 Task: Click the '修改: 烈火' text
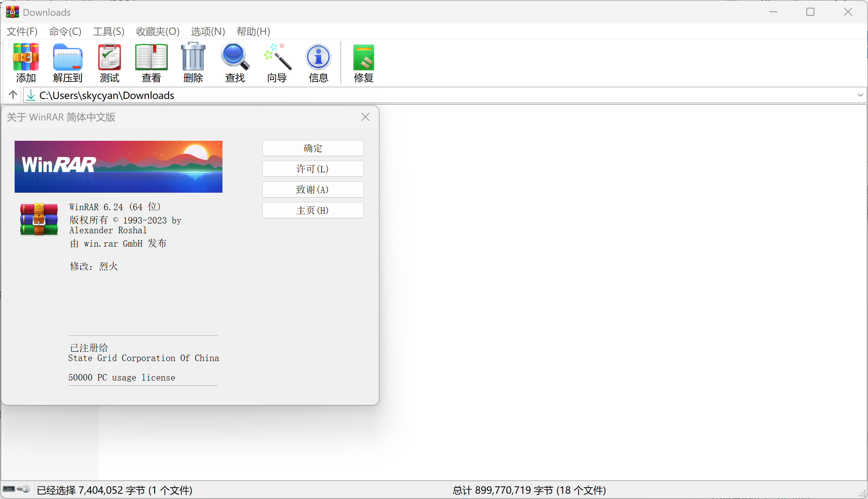[94, 266]
